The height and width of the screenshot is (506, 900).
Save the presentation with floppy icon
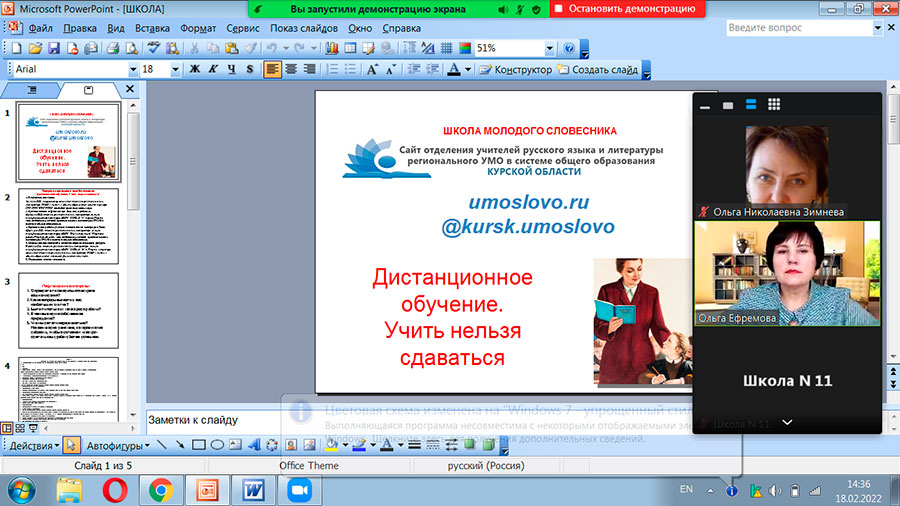pos(53,49)
